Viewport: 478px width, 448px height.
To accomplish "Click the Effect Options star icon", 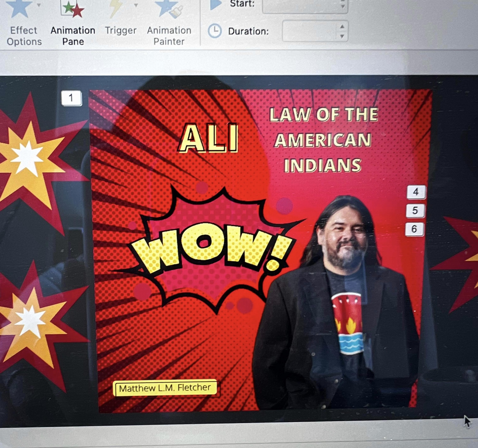I will click(x=19, y=7).
